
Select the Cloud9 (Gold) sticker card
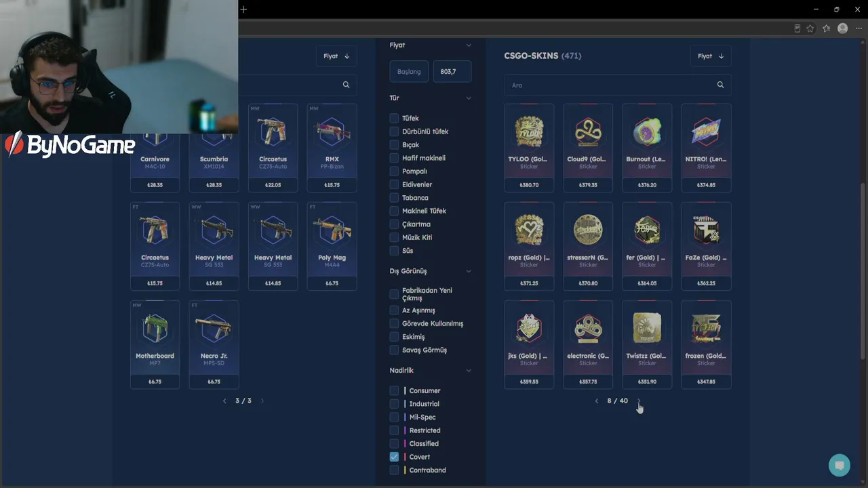point(588,148)
